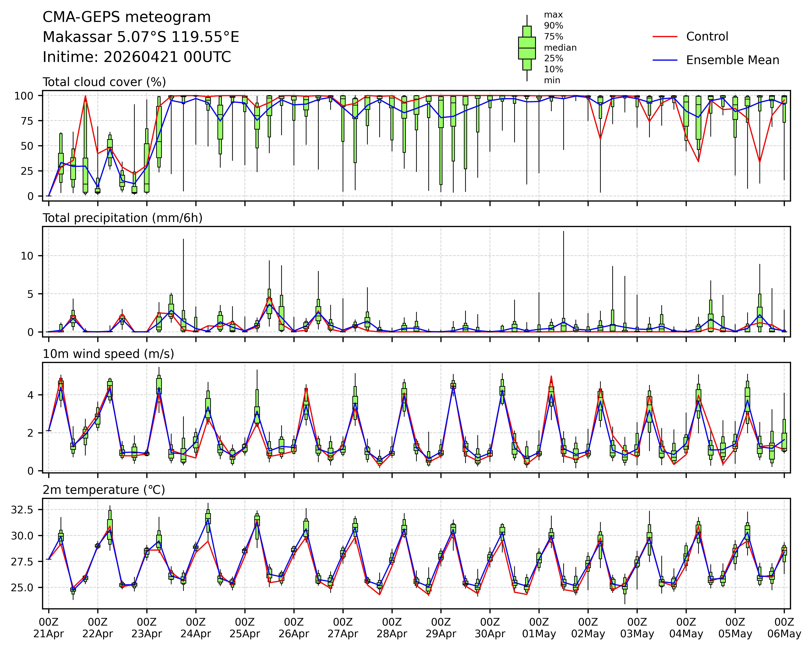812x650 pixels.
Task: Click the '2m temperature (℃)' panel title
Action: pyautogui.click(x=104, y=490)
